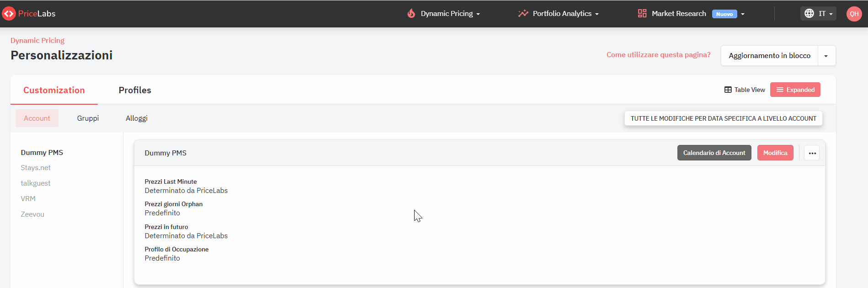Image resolution: width=868 pixels, height=288 pixels.
Task: Select the Gruppi sub-tab
Action: click(88, 118)
